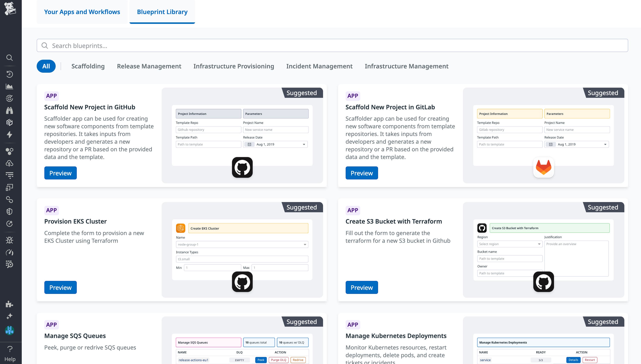Click the Datadog logo at top left
The image size is (641, 364).
pyautogui.click(x=10, y=8)
